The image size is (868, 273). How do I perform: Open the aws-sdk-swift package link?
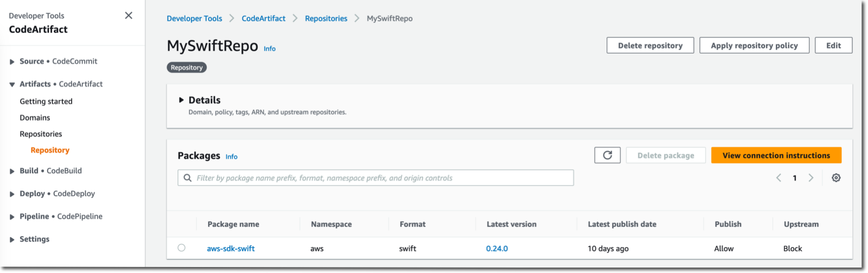click(x=231, y=249)
